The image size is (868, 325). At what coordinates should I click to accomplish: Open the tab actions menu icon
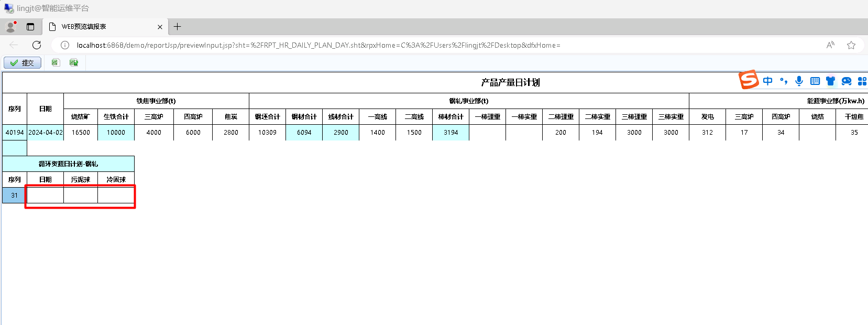coord(30,27)
